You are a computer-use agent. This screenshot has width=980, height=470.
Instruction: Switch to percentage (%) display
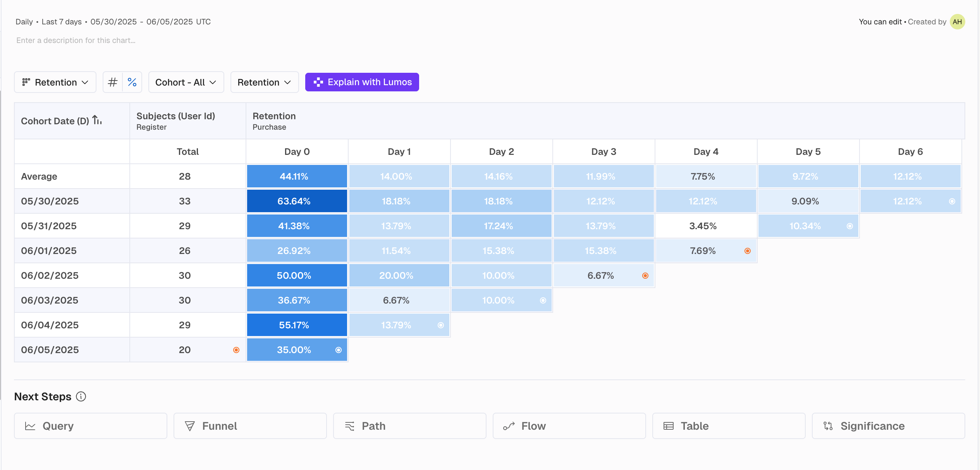click(132, 82)
